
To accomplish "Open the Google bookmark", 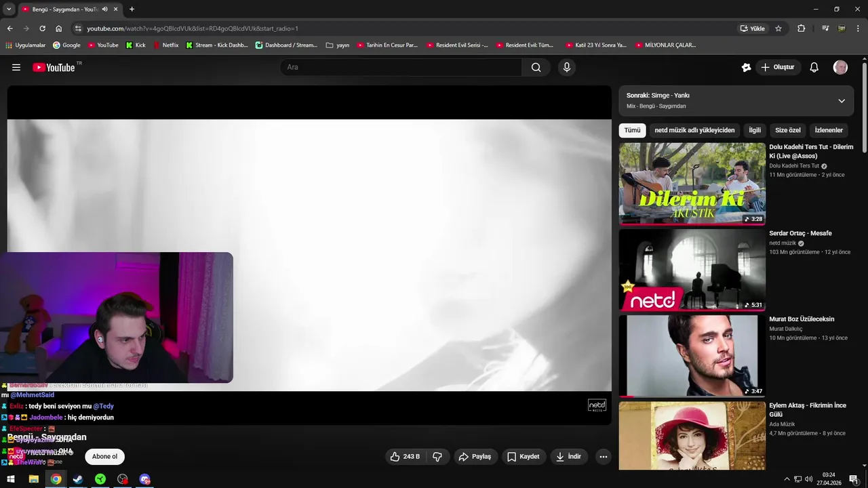I will (x=66, y=45).
